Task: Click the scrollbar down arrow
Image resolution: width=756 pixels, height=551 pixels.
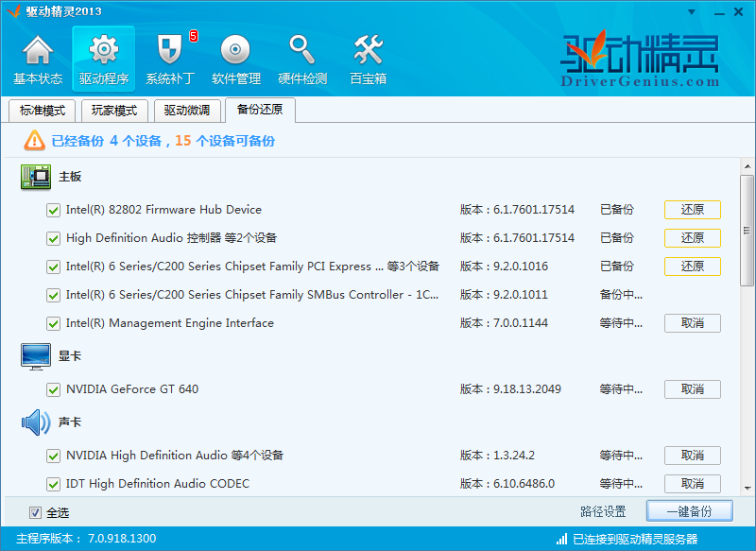Action: pyautogui.click(x=747, y=489)
